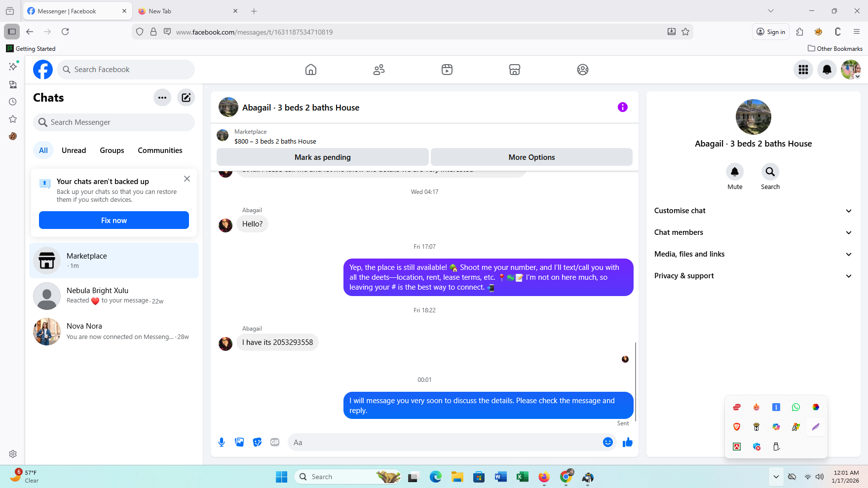Click the Search Messenger field
This screenshot has width=868, height=488.
pos(114,122)
